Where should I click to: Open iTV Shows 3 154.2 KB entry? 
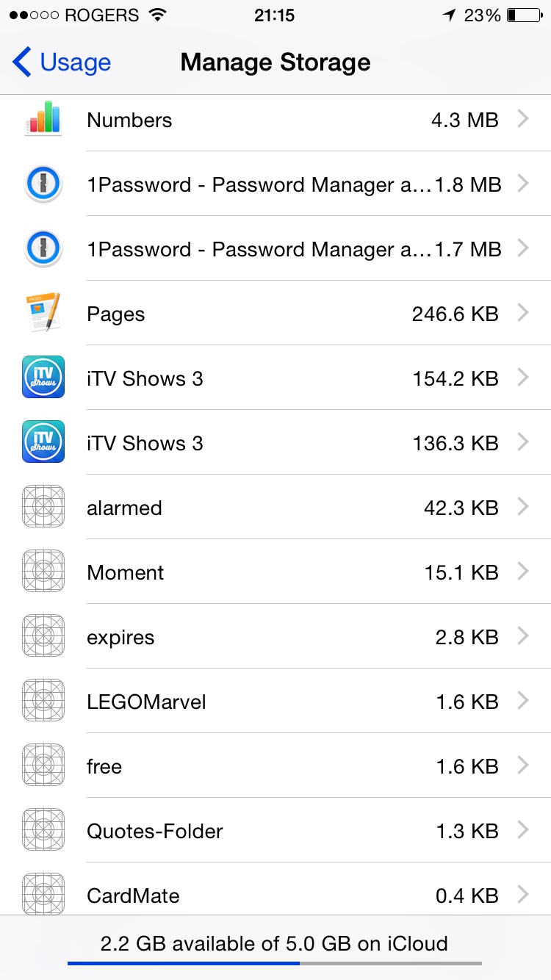tap(275, 378)
